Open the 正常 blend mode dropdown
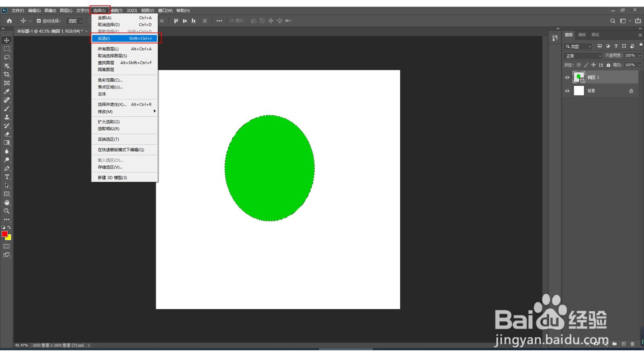Screen dimensions: 644x362 (x=583, y=56)
